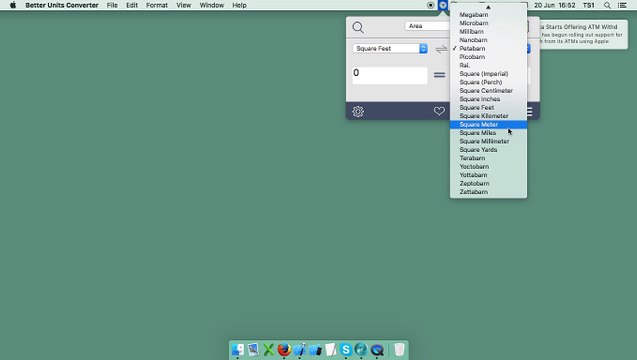Open the Format menu
The width and height of the screenshot is (637, 360).
click(x=157, y=5)
